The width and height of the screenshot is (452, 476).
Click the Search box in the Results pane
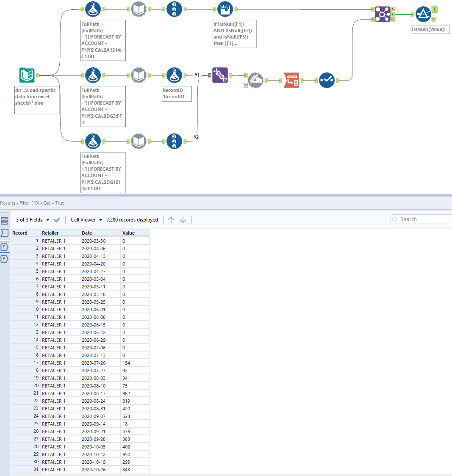[x=421, y=219]
